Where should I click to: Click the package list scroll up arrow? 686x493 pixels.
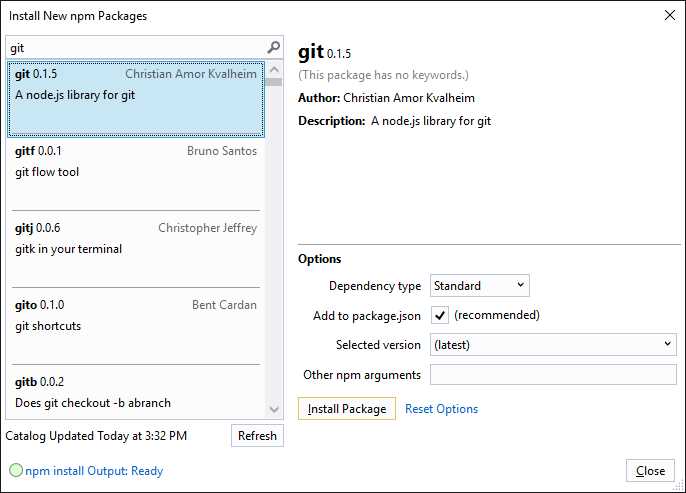274,69
